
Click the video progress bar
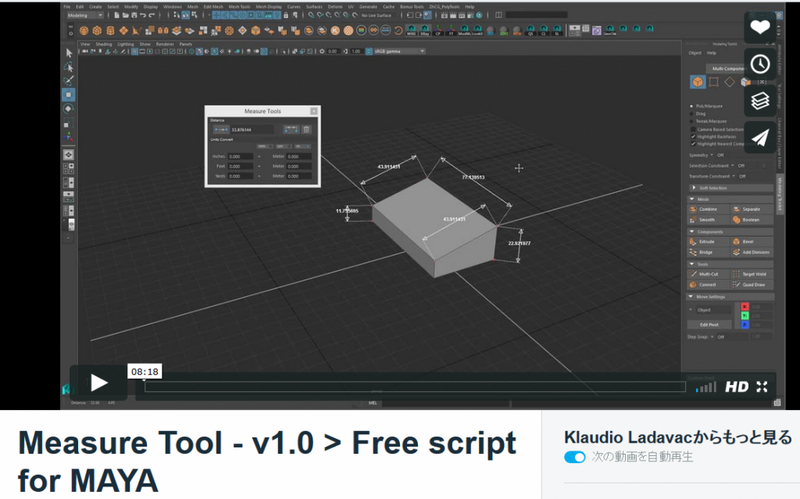click(x=415, y=387)
